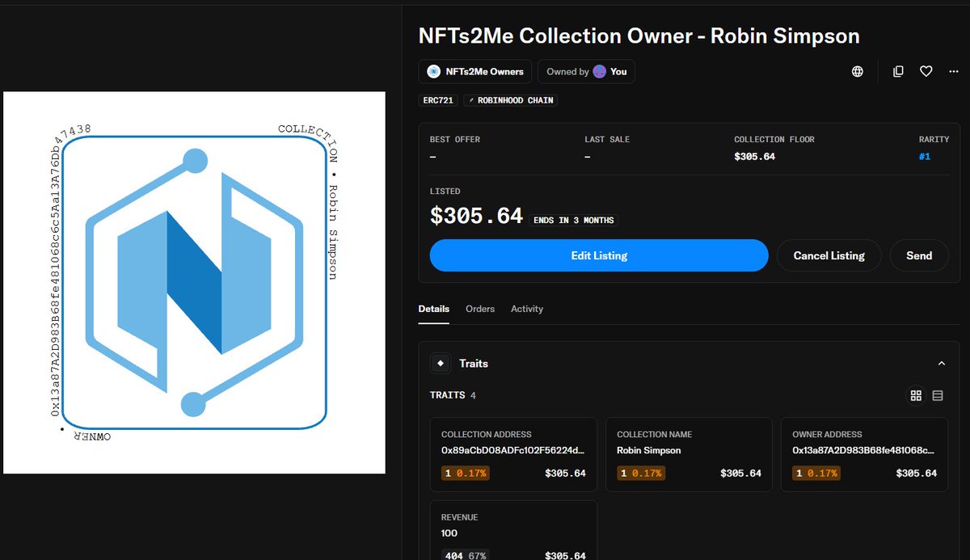The image size is (970, 560).
Task: Click the Traits section diamond icon
Action: (441, 364)
